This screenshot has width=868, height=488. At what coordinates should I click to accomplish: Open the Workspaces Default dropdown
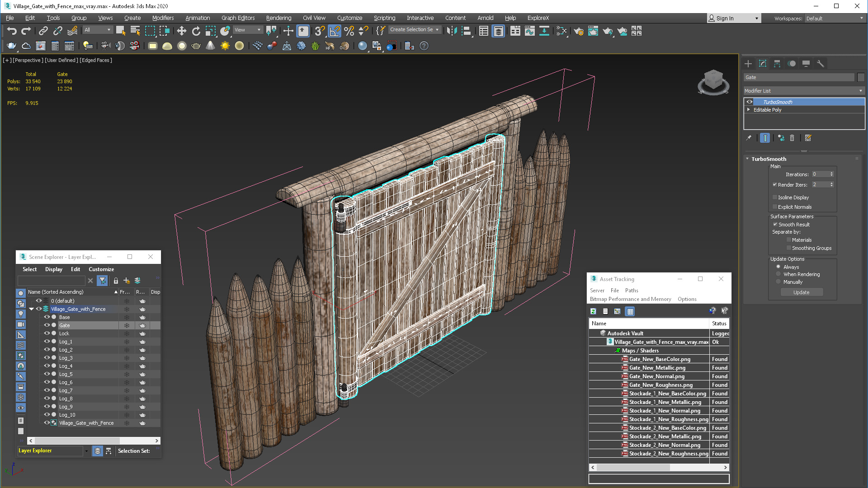[835, 19]
